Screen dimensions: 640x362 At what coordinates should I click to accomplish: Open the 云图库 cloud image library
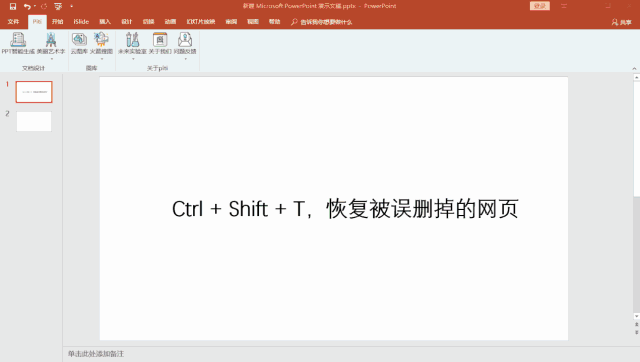[x=79, y=43]
